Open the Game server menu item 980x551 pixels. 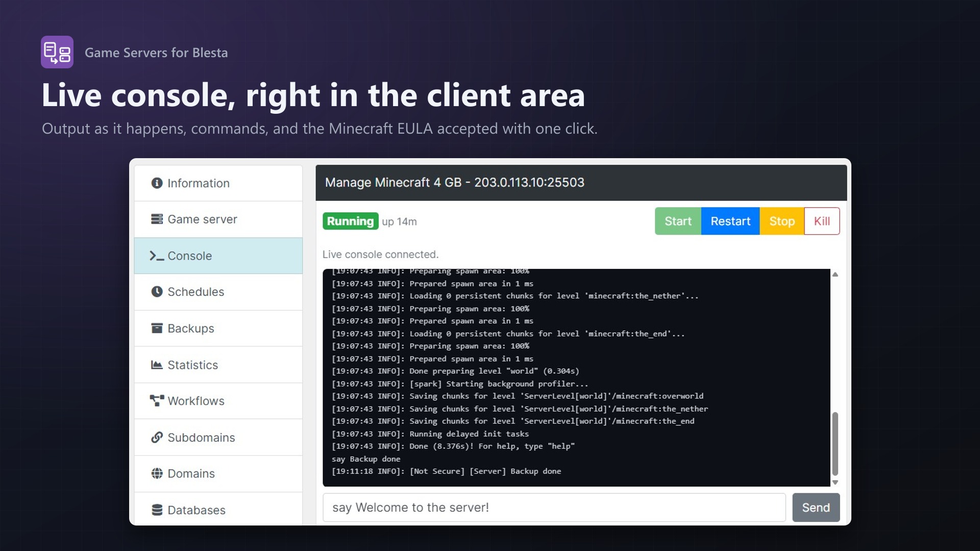(218, 219)
